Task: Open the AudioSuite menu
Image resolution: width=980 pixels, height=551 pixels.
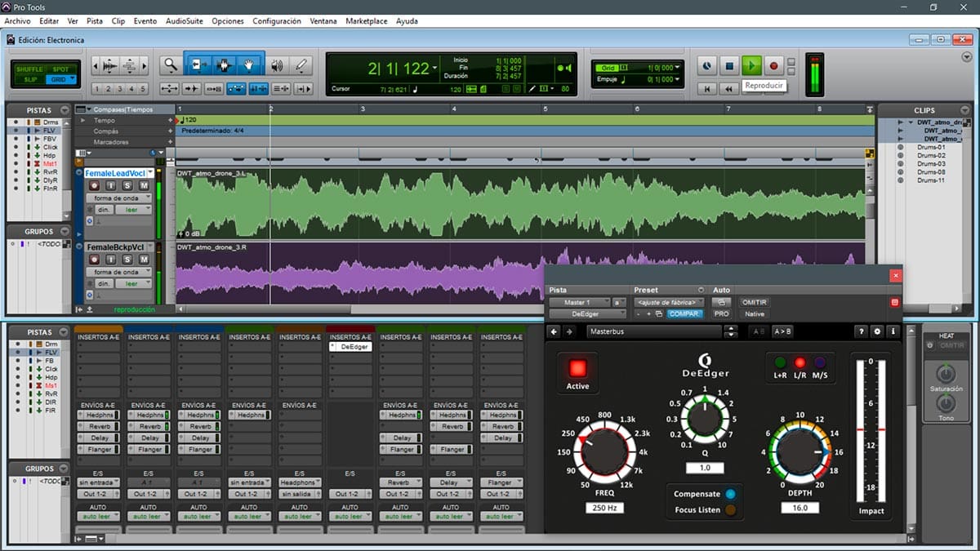Action: pos(185,21)
